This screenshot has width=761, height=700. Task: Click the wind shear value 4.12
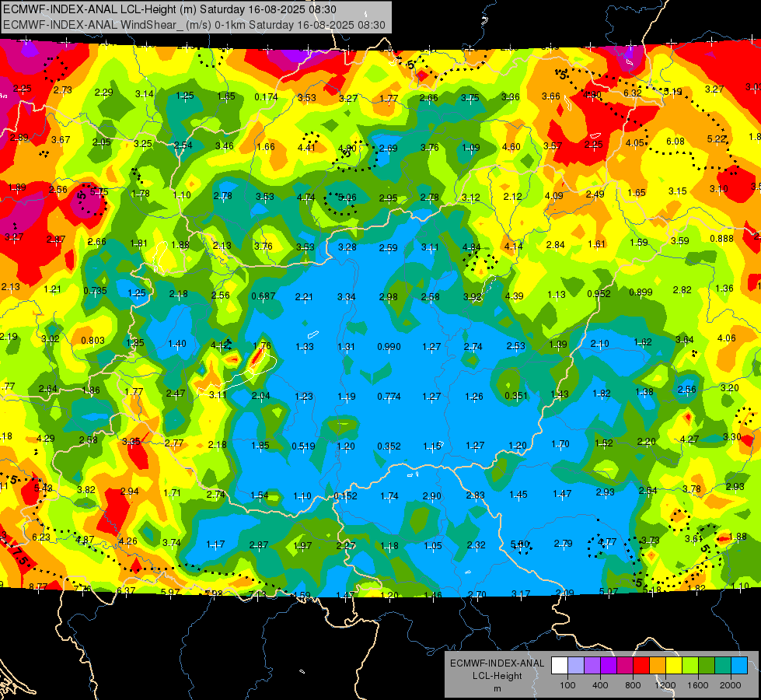pyautogui.click(x=220, y=345)
